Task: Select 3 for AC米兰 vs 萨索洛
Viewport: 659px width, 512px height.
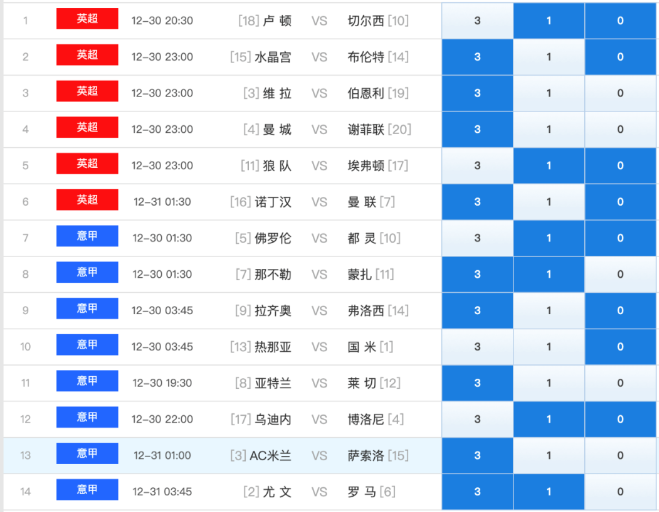Action: pos(477,455)
